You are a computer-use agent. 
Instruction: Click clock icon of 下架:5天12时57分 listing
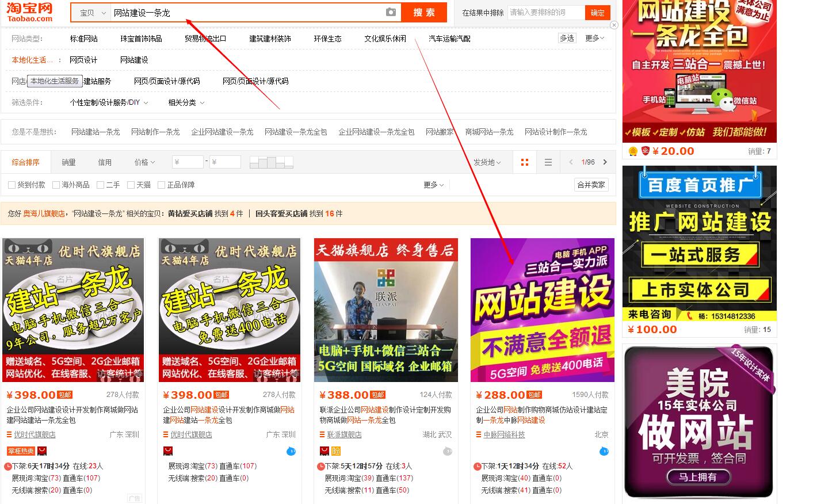pos(321,467)
